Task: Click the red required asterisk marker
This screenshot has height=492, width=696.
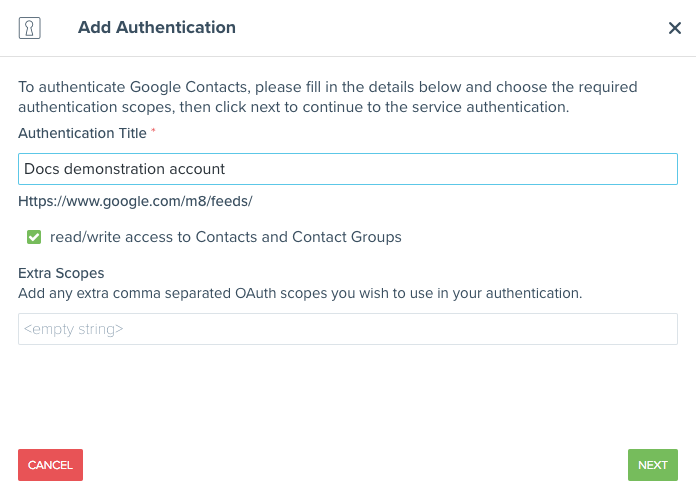Action: pyautogui.click(x=153, y=132)
